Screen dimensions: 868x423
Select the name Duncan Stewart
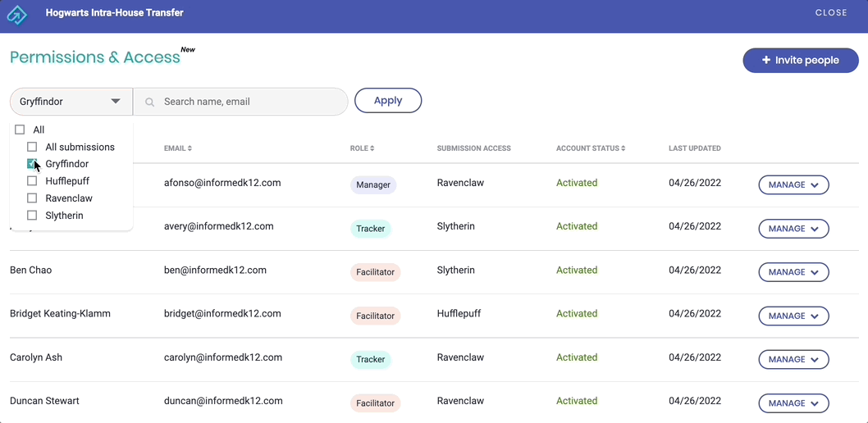click(44, 401)
